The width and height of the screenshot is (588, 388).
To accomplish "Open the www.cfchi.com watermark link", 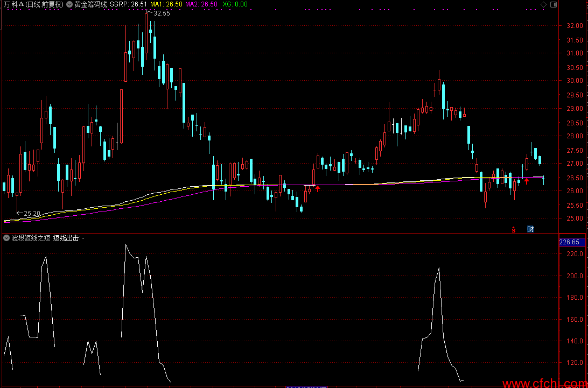I will pos(544,383).
